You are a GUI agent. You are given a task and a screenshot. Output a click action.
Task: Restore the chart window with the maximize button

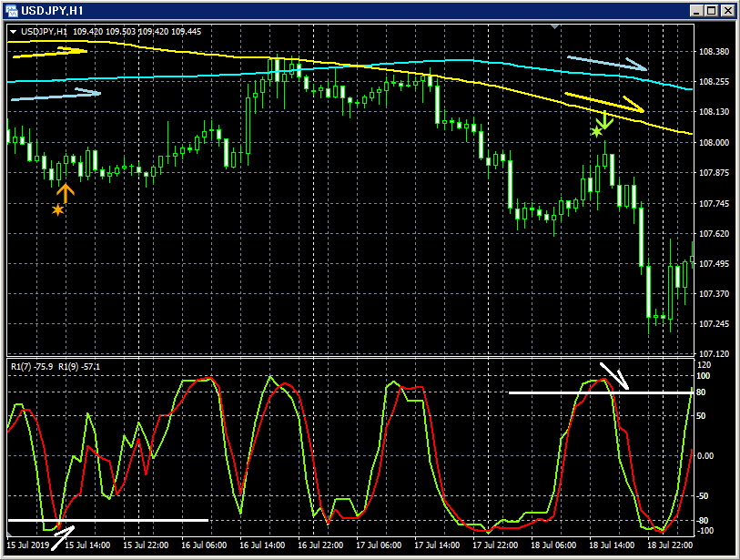[710, 10]
